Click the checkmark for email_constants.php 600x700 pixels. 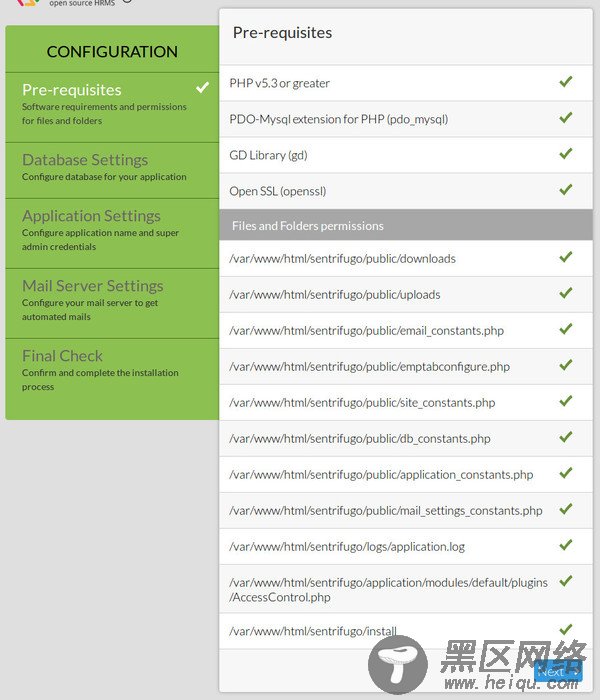[566, 329]
